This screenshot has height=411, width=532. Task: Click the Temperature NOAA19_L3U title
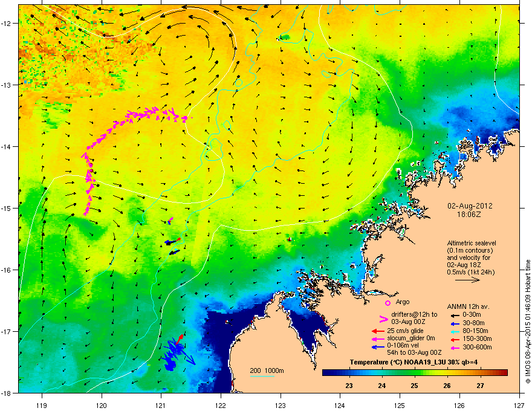(x=414, y=362)
